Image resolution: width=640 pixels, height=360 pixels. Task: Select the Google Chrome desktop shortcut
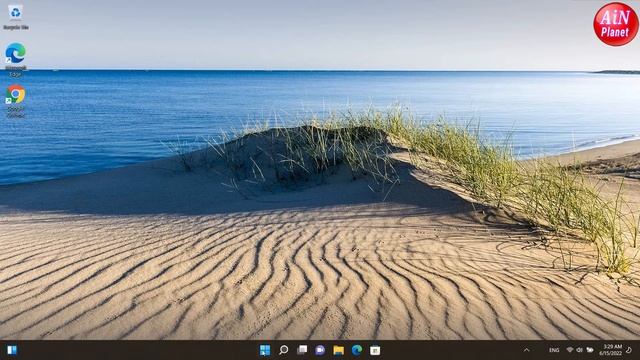(x=16, y=101)
